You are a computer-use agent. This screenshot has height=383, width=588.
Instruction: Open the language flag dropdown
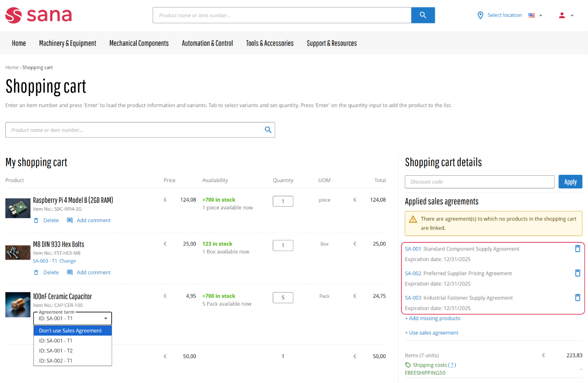click(535, 15)
